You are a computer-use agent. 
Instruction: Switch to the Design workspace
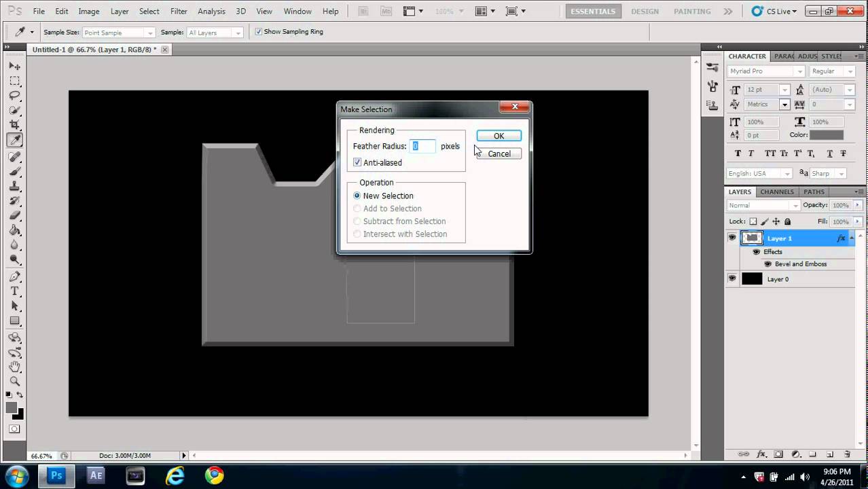645,12
